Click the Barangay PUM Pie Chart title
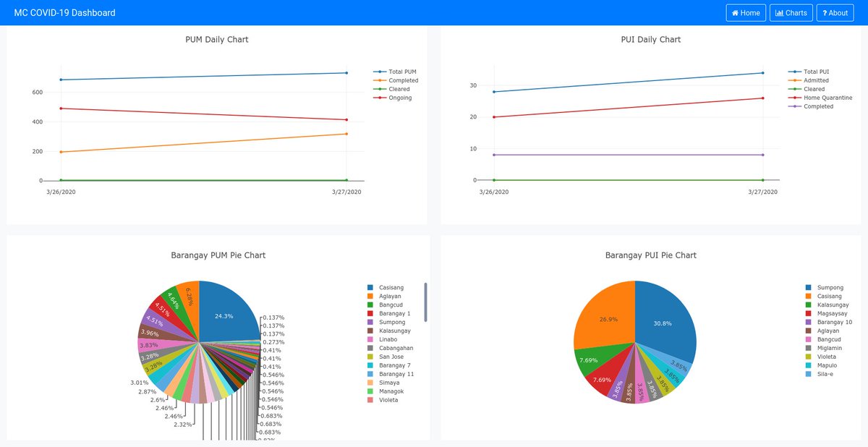 218,255
